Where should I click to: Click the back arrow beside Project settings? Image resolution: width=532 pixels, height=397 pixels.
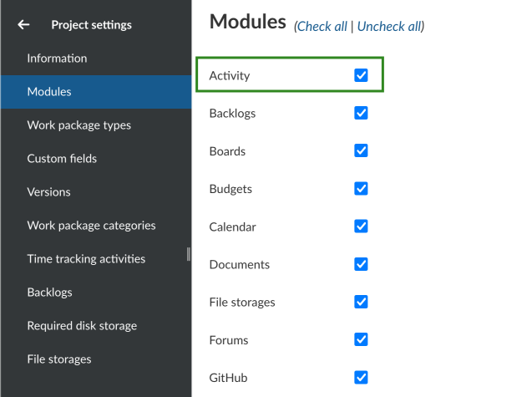(x=23, y=25)
